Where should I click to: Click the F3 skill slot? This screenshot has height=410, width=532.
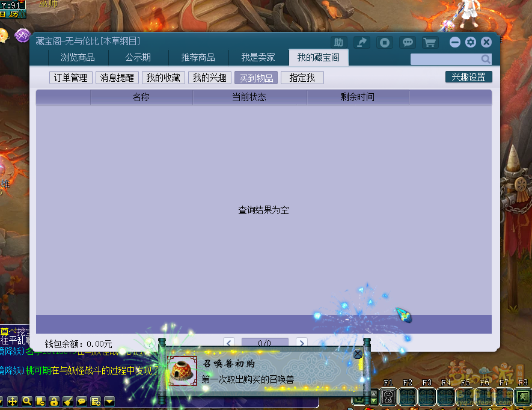click(427, 396)
